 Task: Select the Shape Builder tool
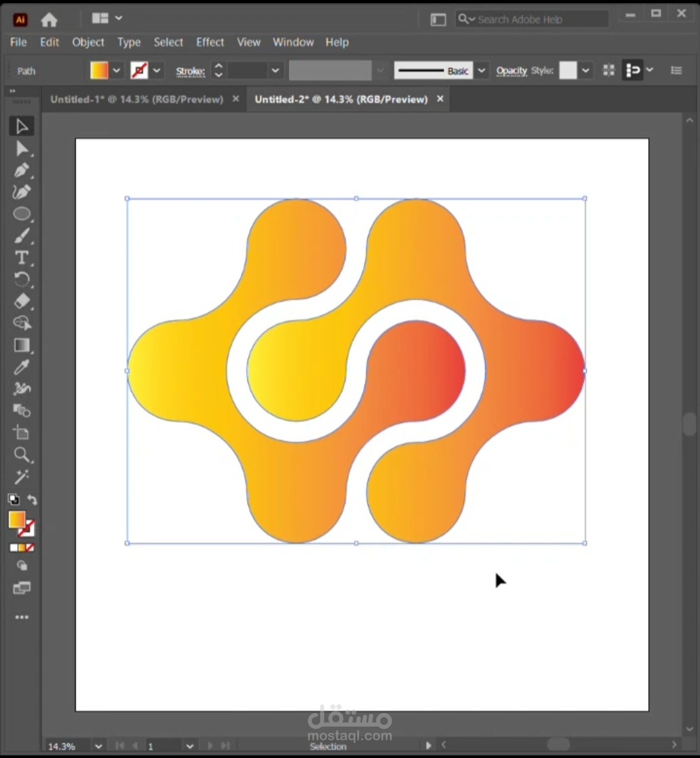(x=21, y=323)
